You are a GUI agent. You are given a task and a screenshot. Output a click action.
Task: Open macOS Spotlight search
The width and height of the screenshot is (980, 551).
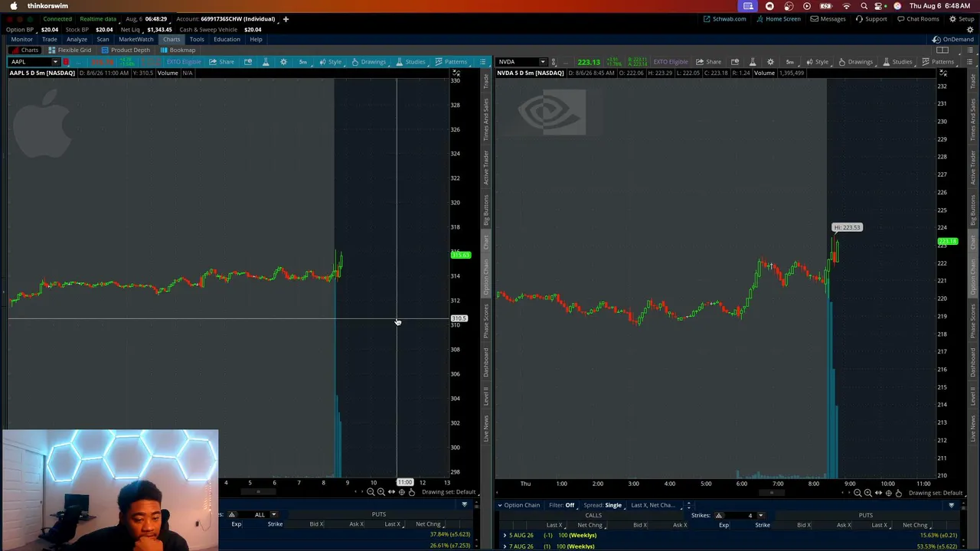pyautogui.click(x=864, y=6)
